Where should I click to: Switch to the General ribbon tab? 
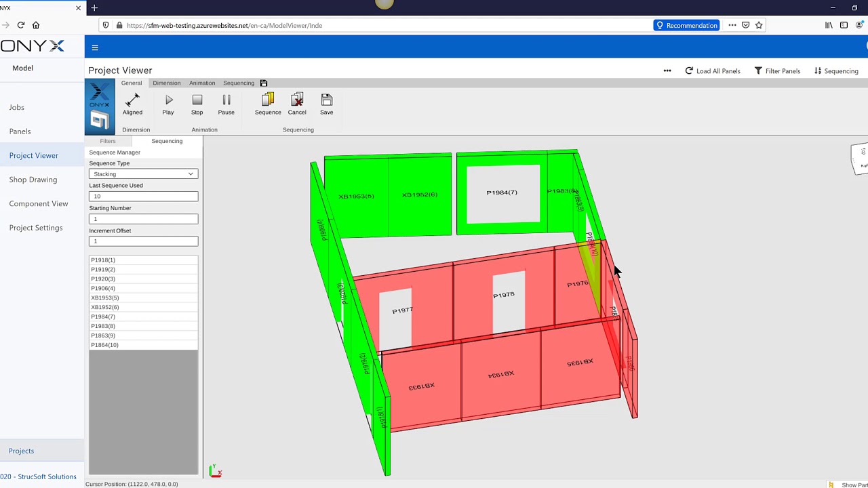point(132,83)
